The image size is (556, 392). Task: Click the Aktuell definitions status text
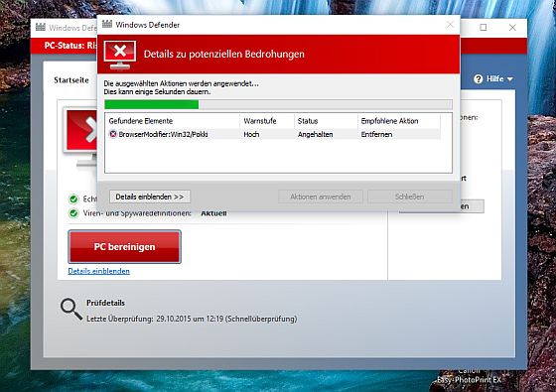[x=213, y=213]
